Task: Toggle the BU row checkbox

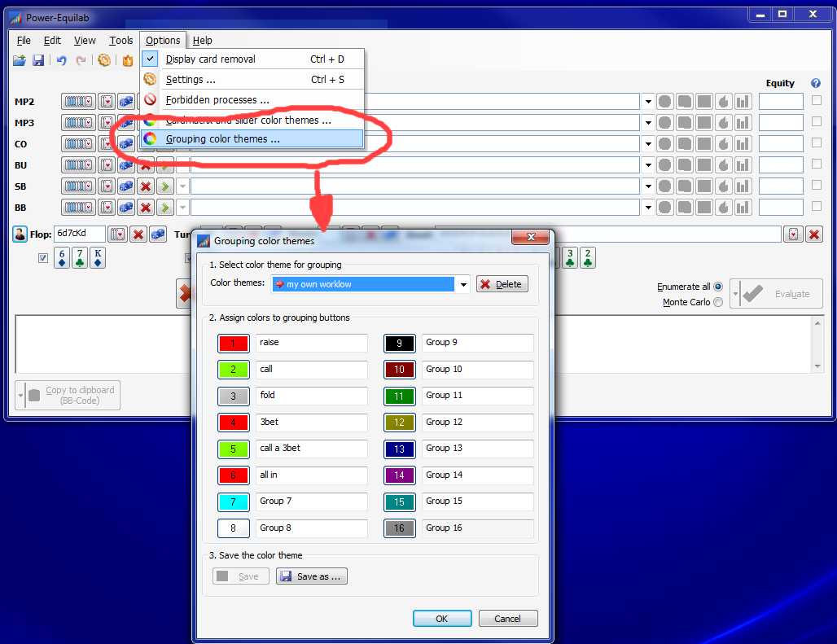Action: point(817,164)
